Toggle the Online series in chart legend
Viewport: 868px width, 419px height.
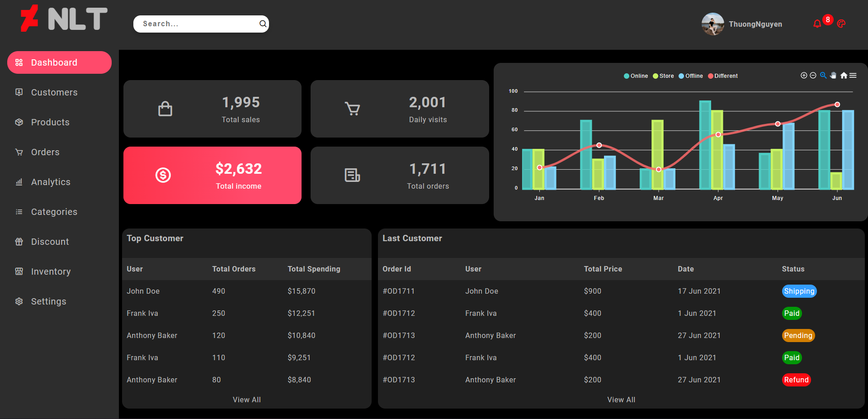coord(636,76)
